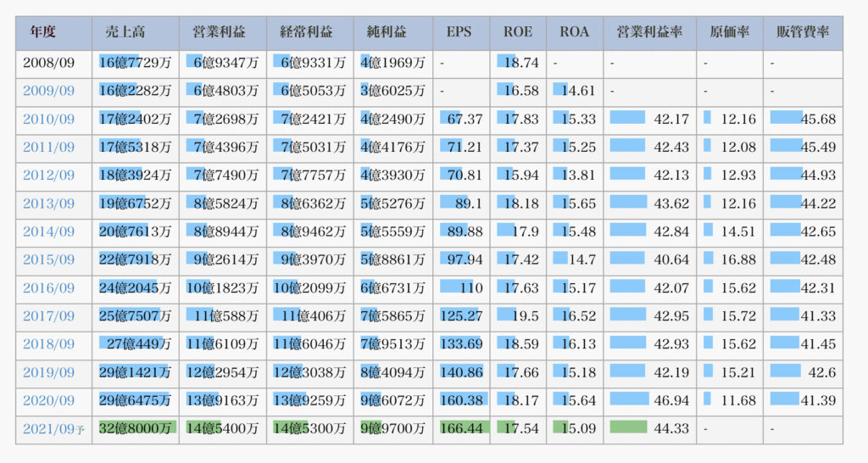Click the 原価率 column header

coord(730,32)
